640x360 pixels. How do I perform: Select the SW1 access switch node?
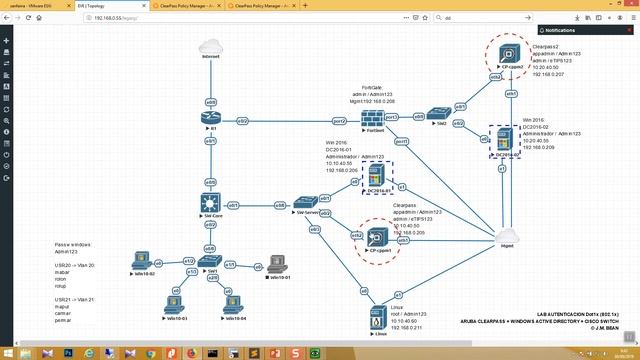210,261
